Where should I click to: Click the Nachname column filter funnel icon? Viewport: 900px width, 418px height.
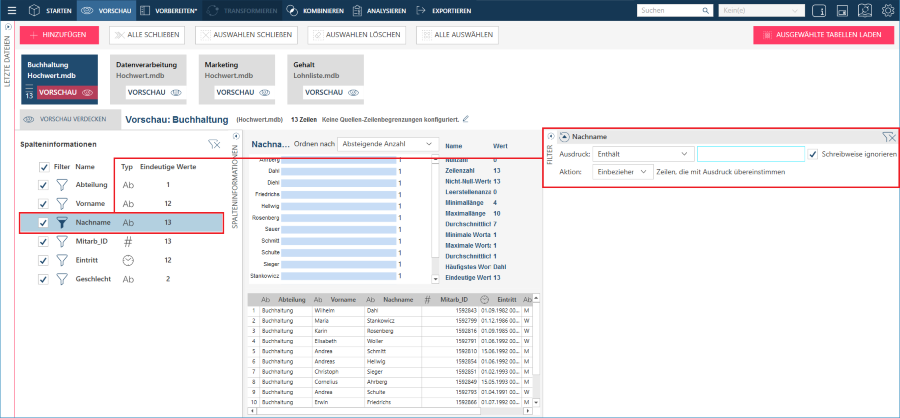click(62, 223)
